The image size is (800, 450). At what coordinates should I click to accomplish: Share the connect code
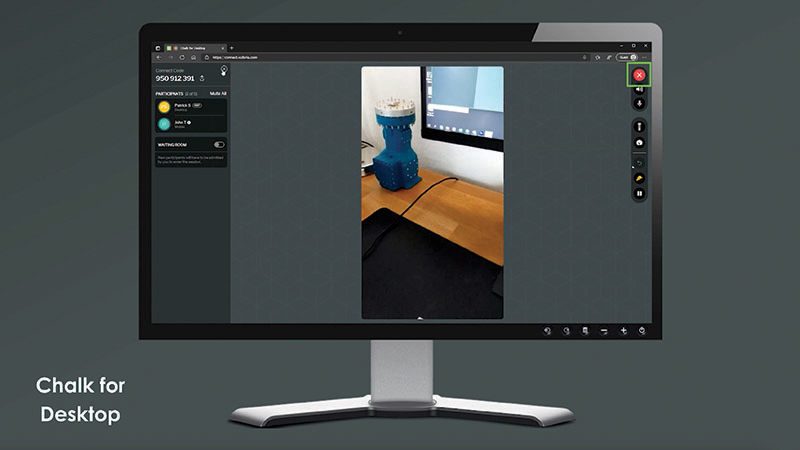click(x=203, y=78)
